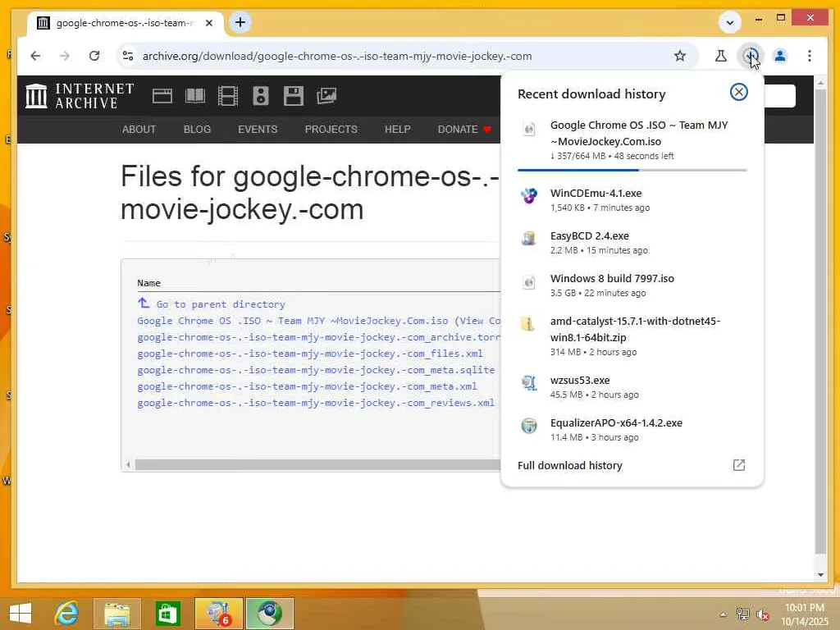The width and height of the screenshot is (840, 630).
Task: Open the DONATE menu item
Action: coord(464,129)
